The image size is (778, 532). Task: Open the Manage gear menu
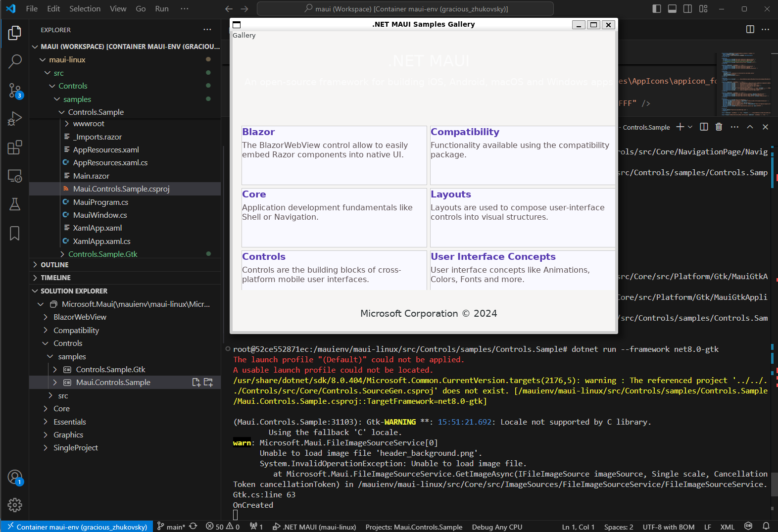tap(15, 505)
